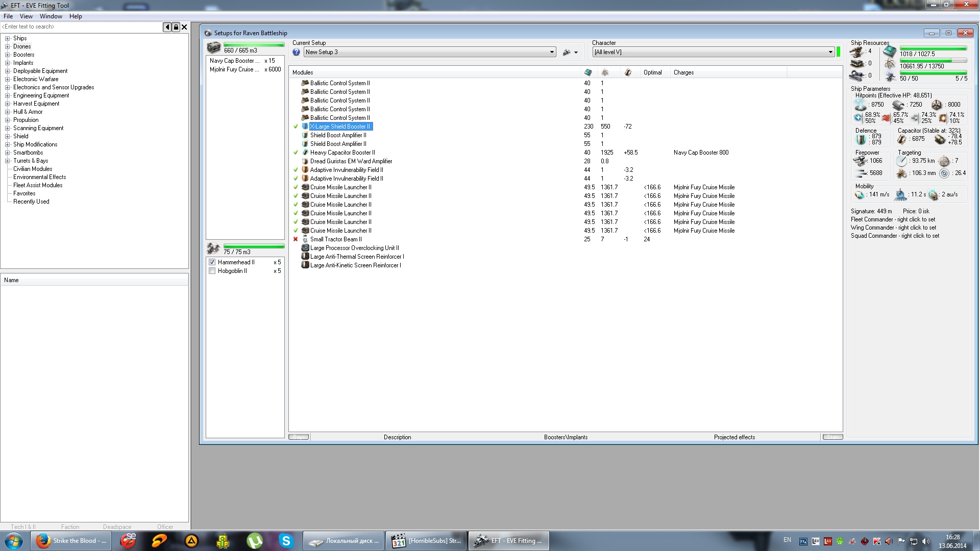Open the View menu
980x551 pixels.
coord(26,16)
